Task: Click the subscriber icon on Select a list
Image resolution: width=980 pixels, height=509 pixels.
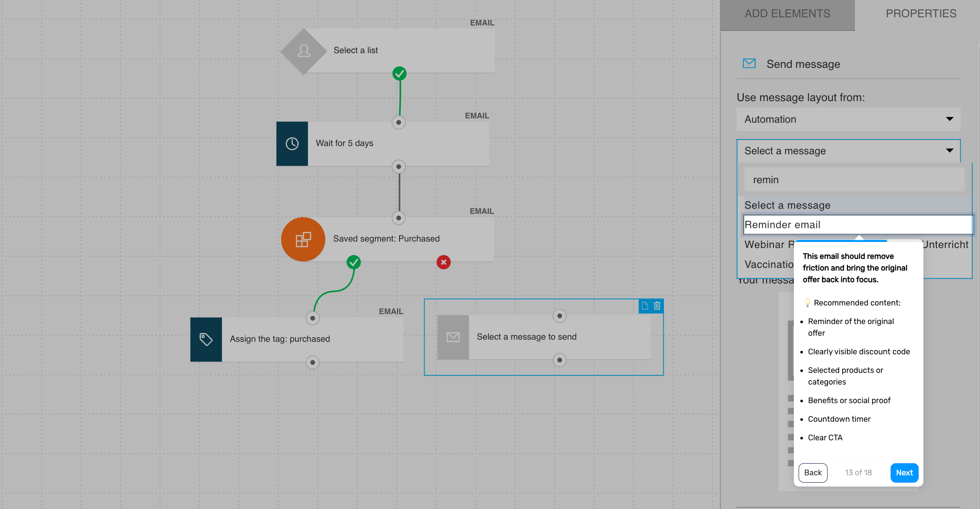Action: (x=304, y=51)
